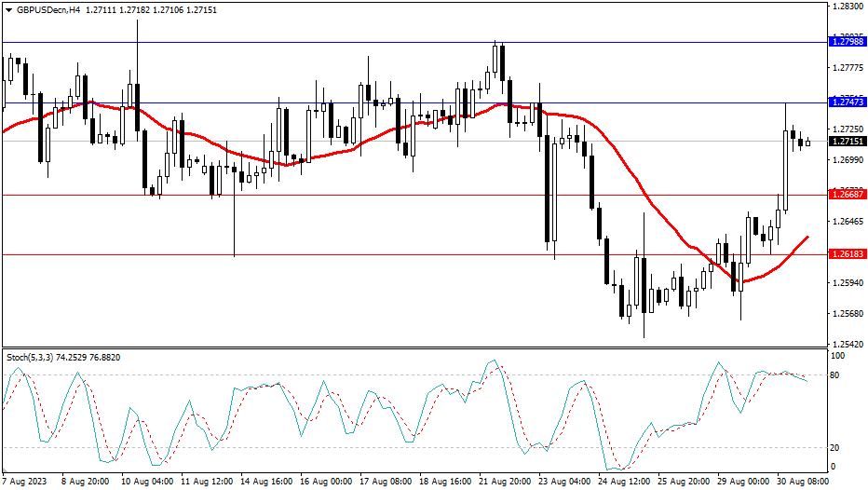
Task: Select the 1.26183 red price label
Action: click(x=847, y=254)
